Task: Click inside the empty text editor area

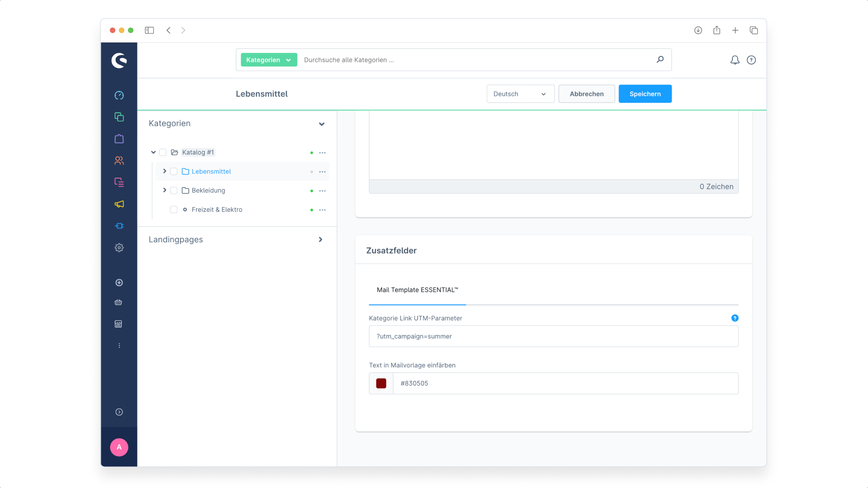Action: (553, 145)
